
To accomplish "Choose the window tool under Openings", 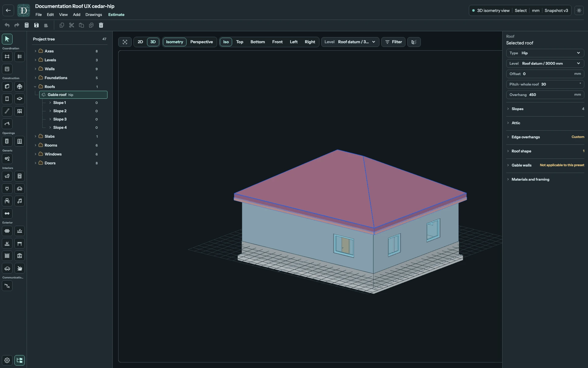I will [x=20, y=141].
